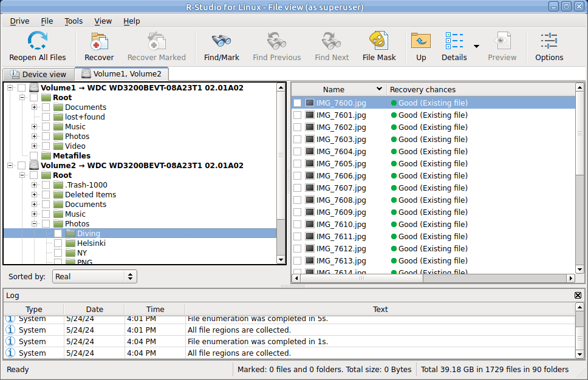Click the green status dot for IMG_7611.jpg
Viewport: 588px width, 380px height.
[x=394, y=237]
